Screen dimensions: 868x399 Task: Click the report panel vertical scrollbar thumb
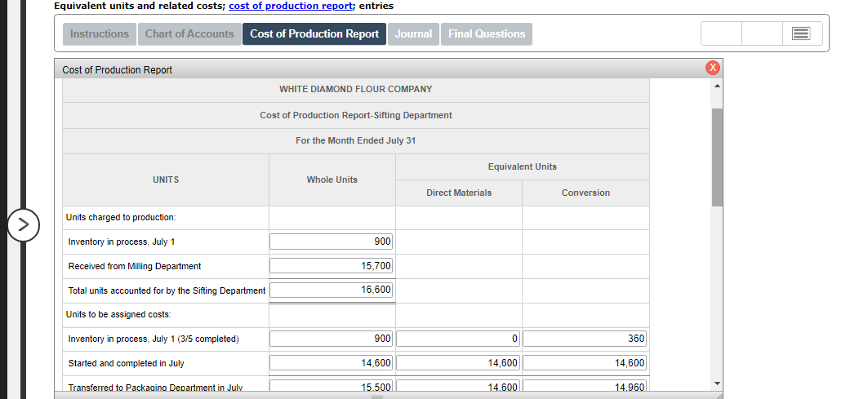[718, 157]
